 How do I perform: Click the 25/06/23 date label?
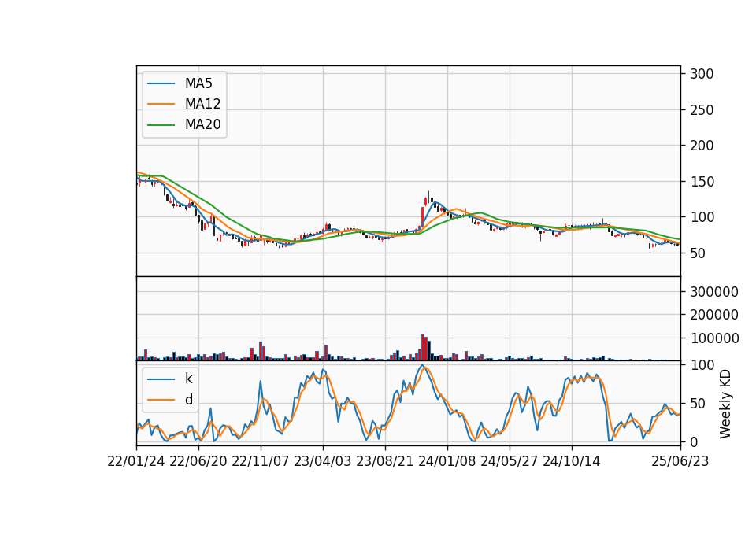tap(680, 461)
